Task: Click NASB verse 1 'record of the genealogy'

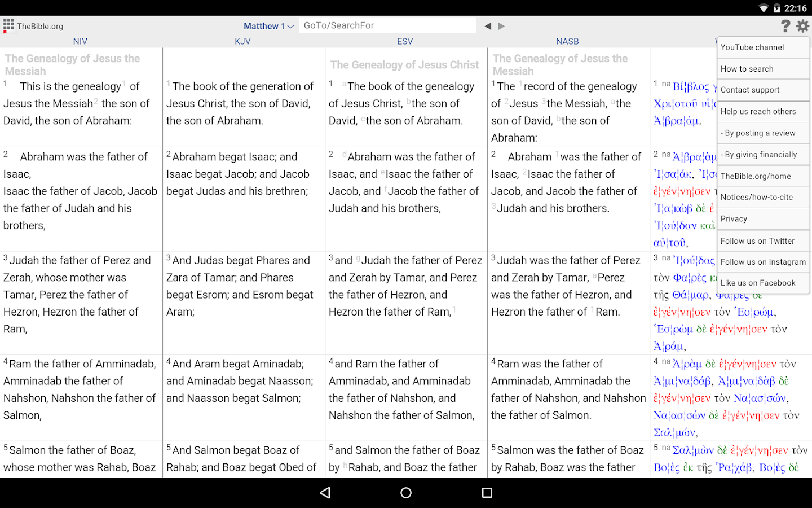Action: [580, 86]
